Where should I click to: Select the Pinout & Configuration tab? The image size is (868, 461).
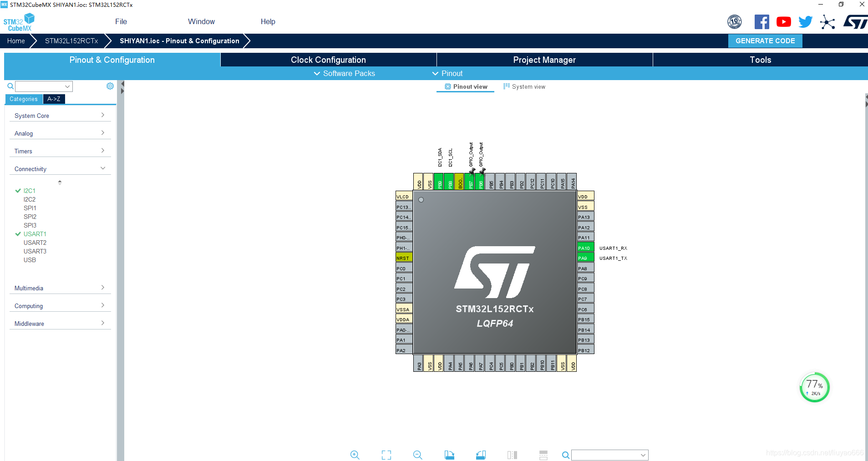tap(112, 60)
